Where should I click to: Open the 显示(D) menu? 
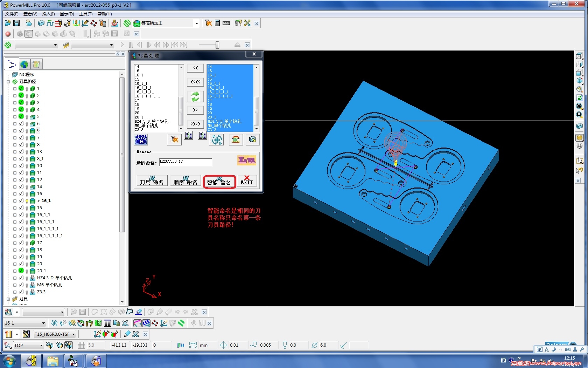pyautogui.click(x=67, y=14)
